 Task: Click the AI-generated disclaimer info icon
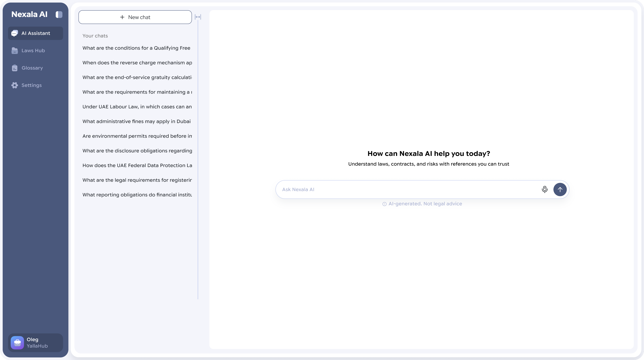[384, 204]
